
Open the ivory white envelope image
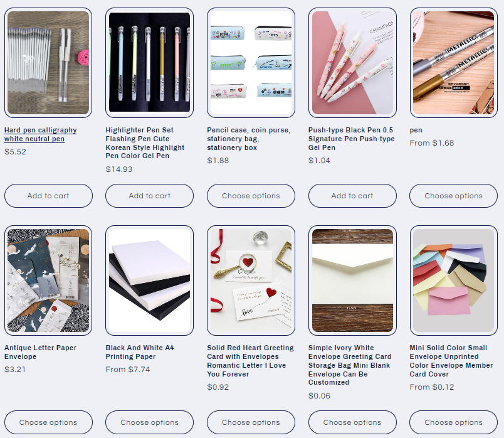click(352, 280)
